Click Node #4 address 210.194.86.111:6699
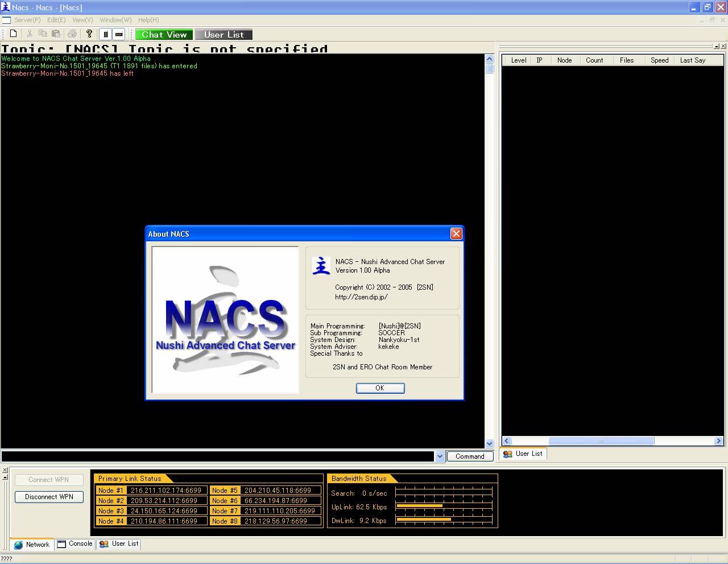The height and width of the screenshot is (564, 728). point(166,521)
